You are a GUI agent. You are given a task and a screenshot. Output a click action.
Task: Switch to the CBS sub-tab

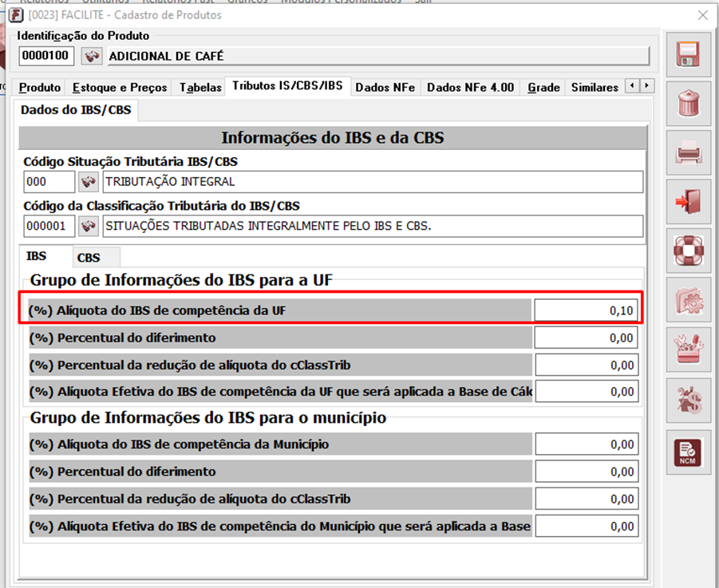coord(89,258)
